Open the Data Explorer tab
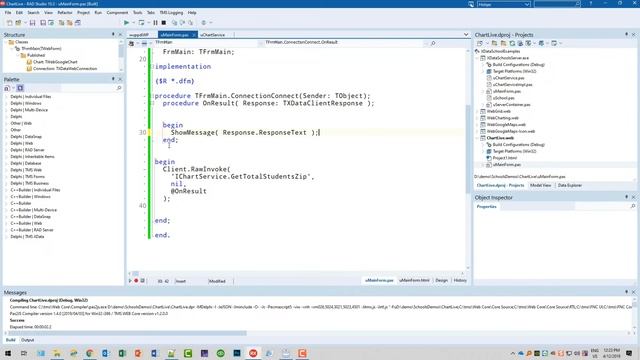The image size is (640, 360). point(570,185)
